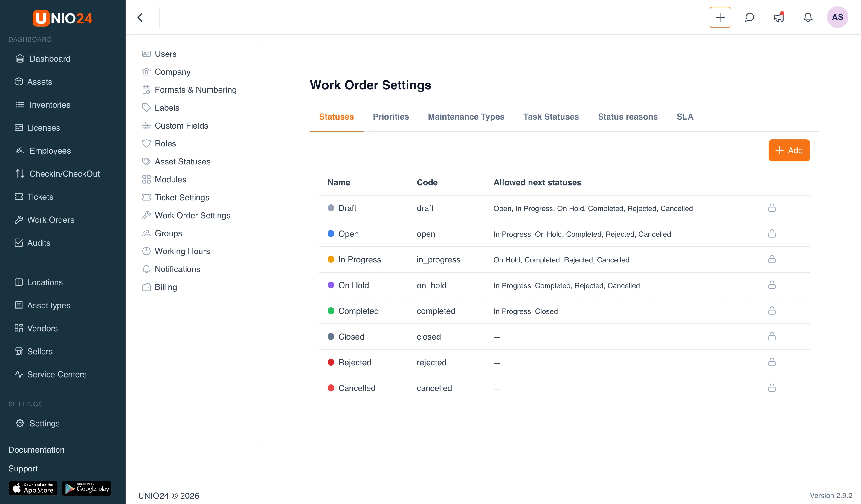Click the Labels tag icon
This screenshot has width=861, height=504.
[146, 108]
